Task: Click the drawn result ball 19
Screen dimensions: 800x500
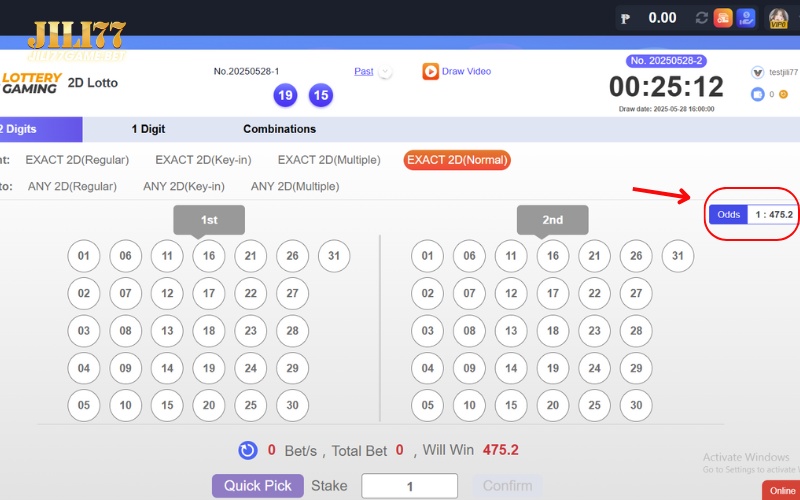Action: click(x=285, y=95)
